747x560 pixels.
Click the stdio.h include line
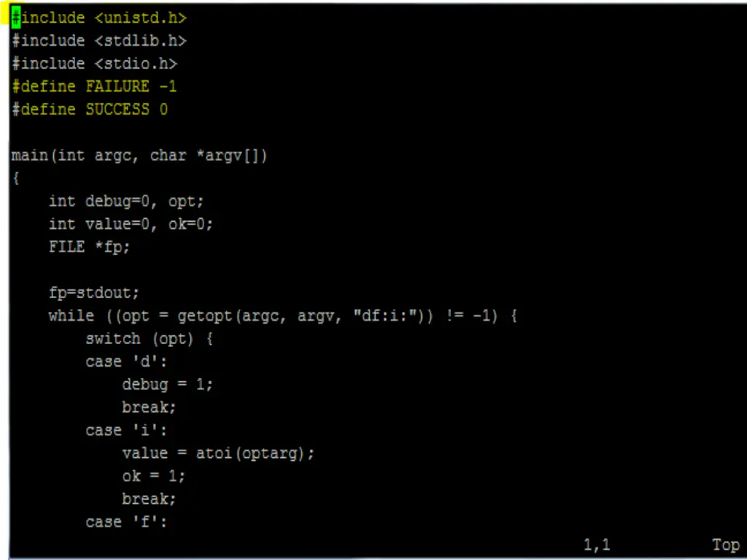coord(94,63)
